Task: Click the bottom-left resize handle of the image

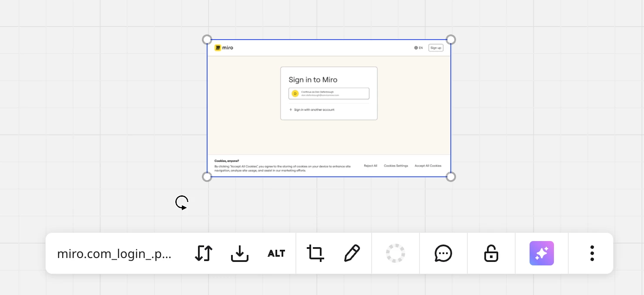Action: coord(207,177)
